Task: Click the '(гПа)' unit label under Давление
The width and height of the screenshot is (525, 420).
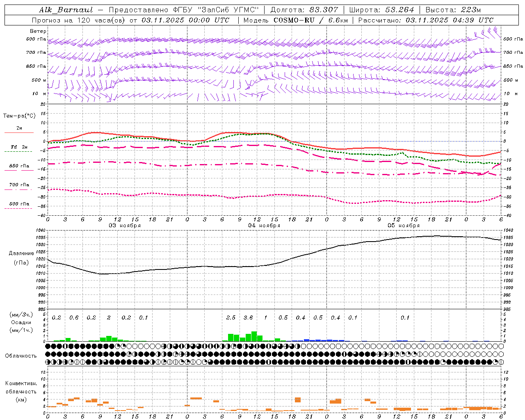Action: (x=21, y=262)
